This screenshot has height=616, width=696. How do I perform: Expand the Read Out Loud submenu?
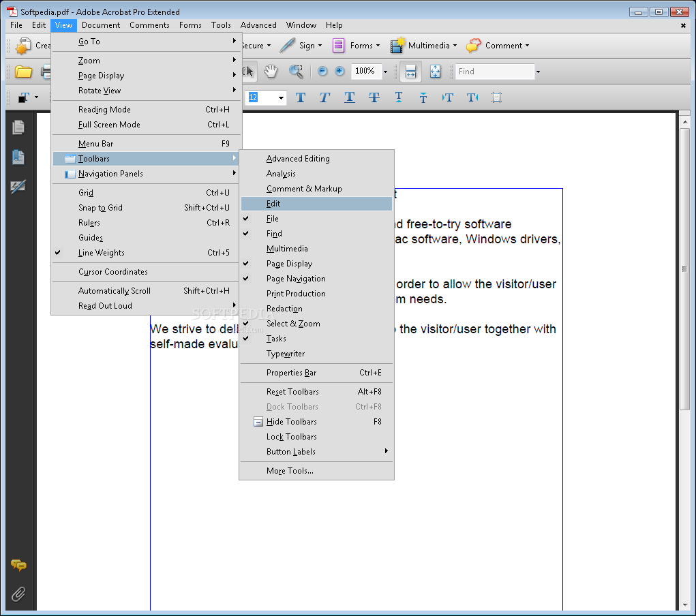(147, 306)
